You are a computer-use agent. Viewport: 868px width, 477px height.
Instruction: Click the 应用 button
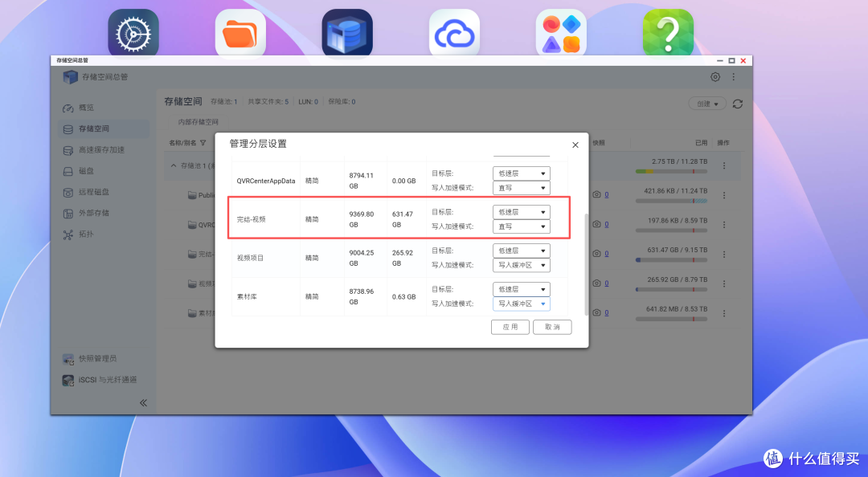510,327
